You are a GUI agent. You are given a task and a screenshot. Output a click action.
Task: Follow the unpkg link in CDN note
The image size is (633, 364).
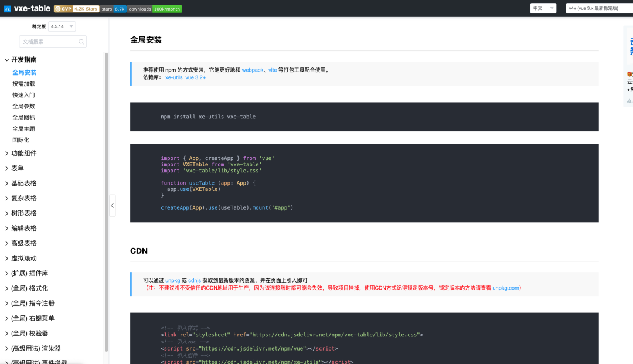(172, 280)
